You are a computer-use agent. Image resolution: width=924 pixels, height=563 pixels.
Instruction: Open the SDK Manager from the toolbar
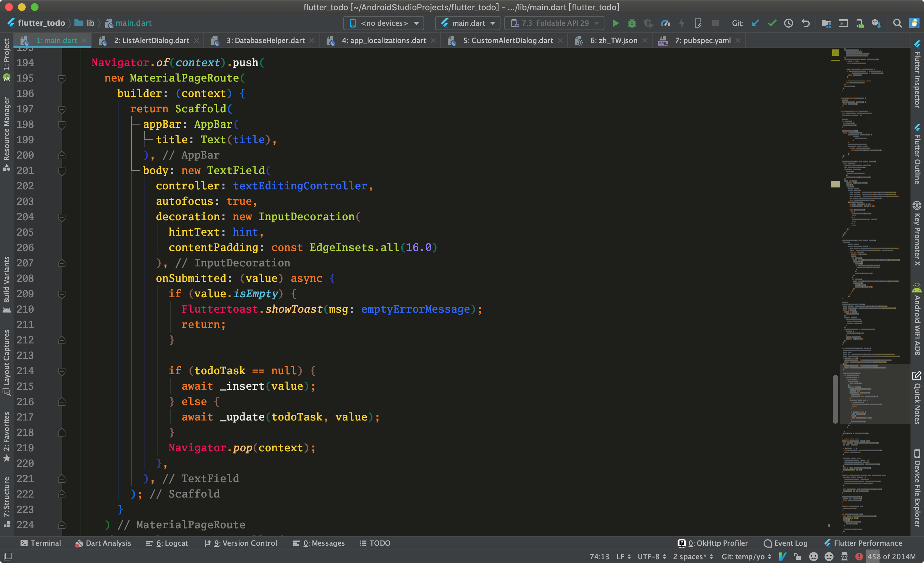point(877,23)
